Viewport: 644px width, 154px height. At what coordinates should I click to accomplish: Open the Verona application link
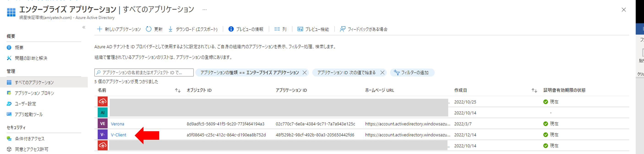117,124
